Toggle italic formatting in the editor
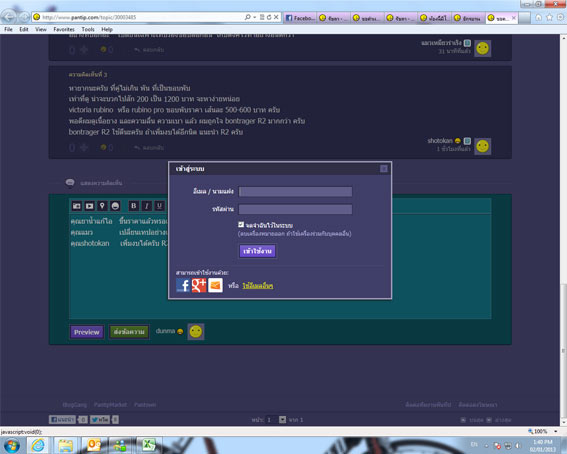Screen dimensions: 567x454 (x=146, y=206)
